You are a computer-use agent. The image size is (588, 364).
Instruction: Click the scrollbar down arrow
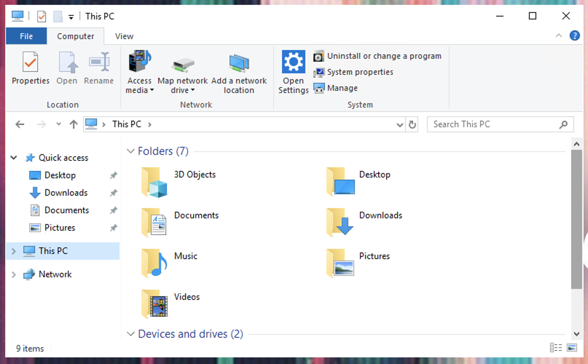(576, 334)
